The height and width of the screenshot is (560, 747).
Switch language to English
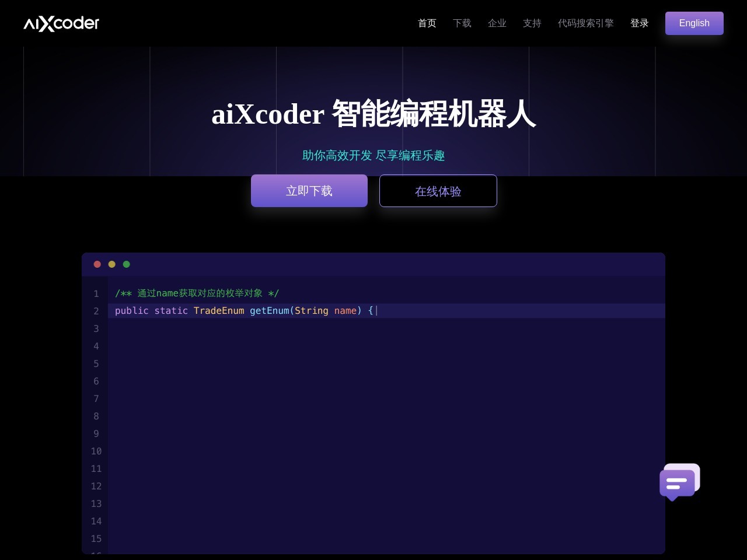point(694,23)
